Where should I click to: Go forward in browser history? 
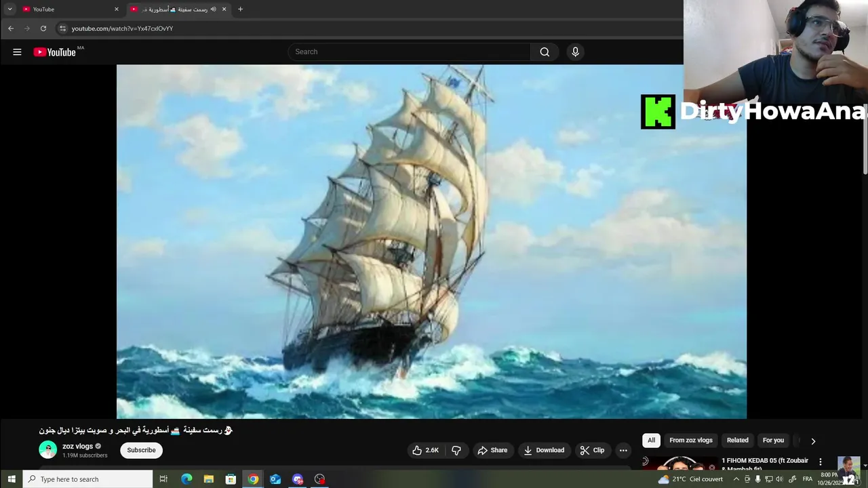tap(27, 28)
